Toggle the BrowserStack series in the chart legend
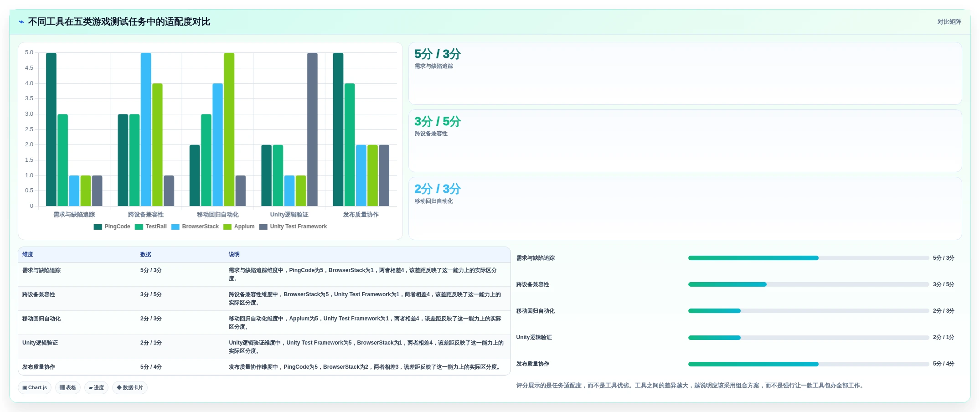 [195, 227]
